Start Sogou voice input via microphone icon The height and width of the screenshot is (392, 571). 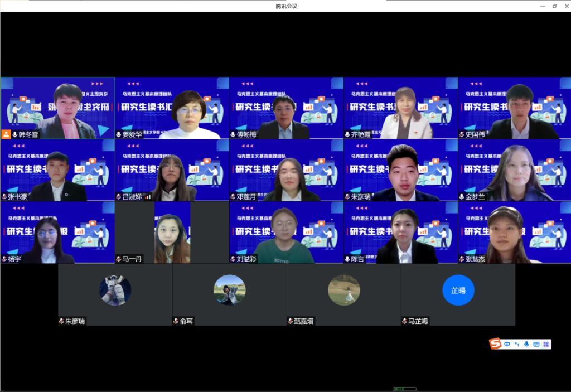(526, 344)
